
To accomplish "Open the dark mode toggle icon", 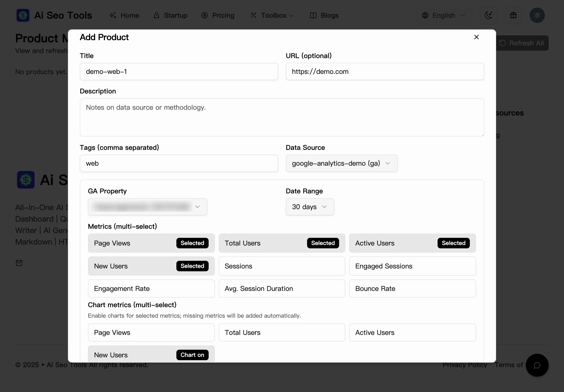I will (488, 15).
